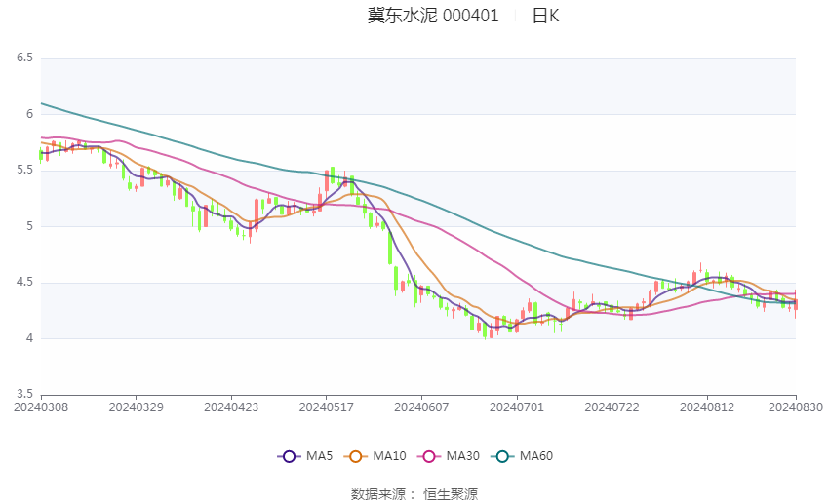The image size is (829, 504).
Task: Select the 20240517 date axis label
Action: coord(326,407)
